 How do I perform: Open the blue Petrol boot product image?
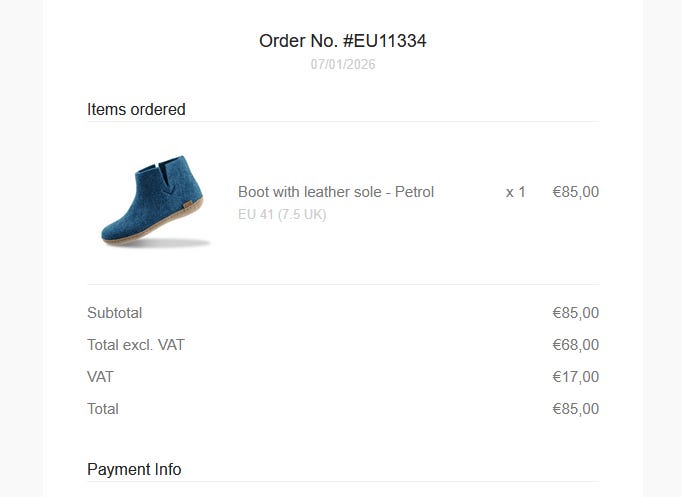pos(154,202)
